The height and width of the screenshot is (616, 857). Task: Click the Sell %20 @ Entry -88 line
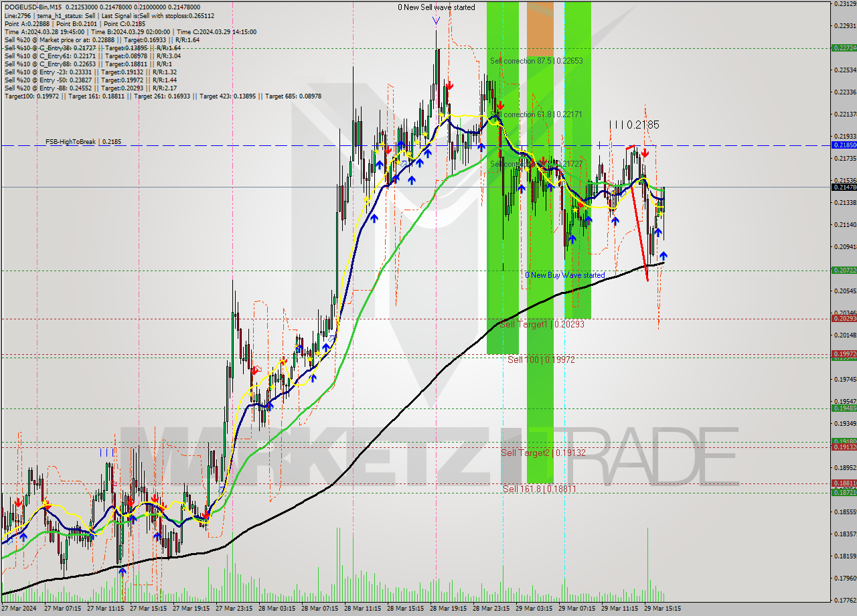[90, 88]
